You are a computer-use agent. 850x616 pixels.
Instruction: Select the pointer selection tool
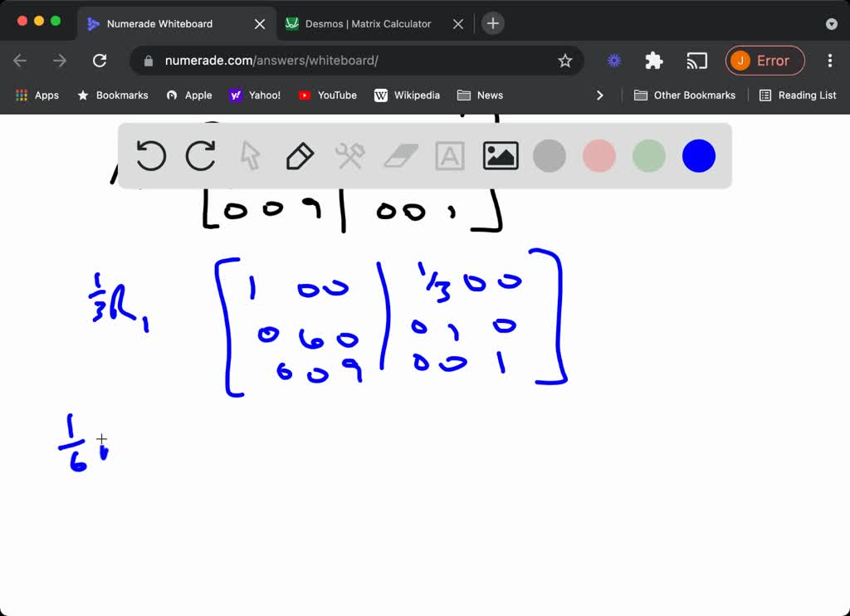click(250, 155)
